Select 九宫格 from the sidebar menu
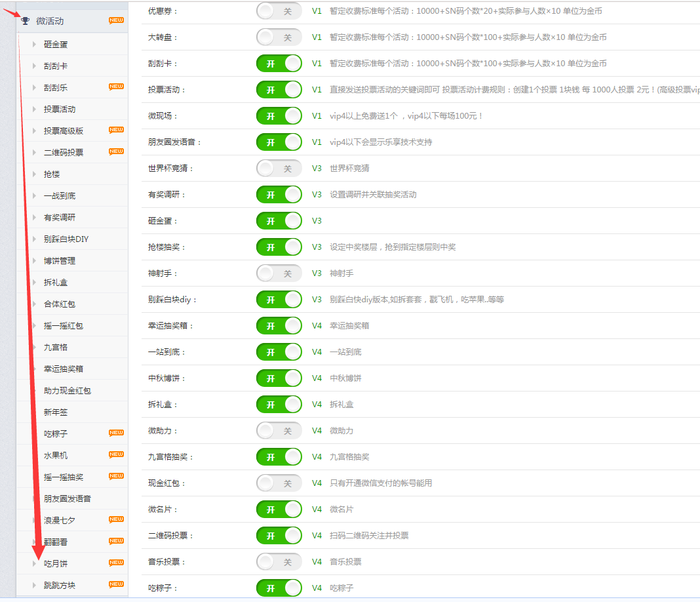 [56, 348]
